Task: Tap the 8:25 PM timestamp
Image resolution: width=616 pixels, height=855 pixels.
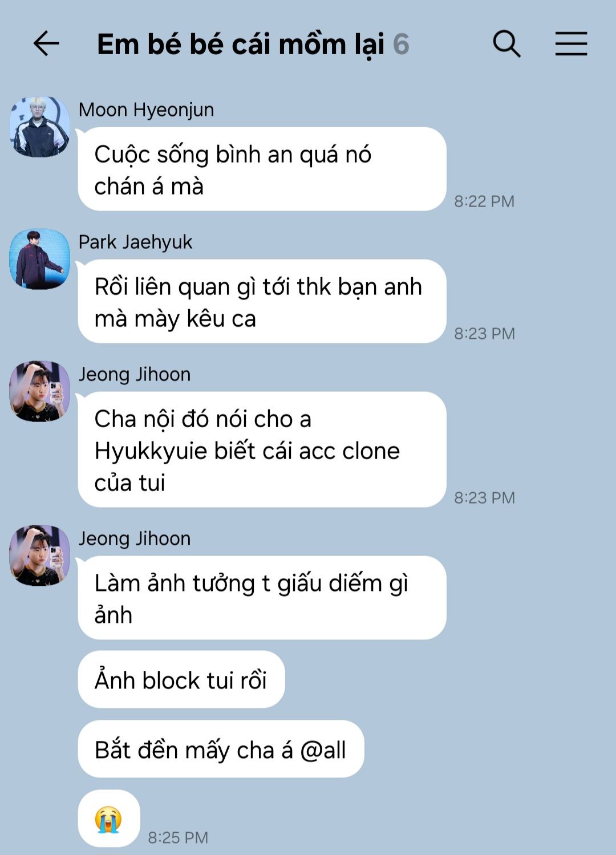Action: tap(178, 837)
